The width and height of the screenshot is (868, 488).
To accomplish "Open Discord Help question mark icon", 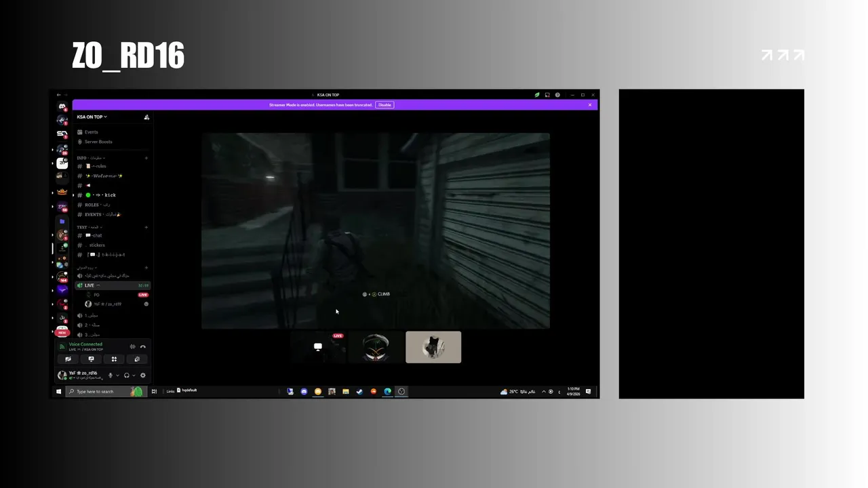I will [557, 95].
